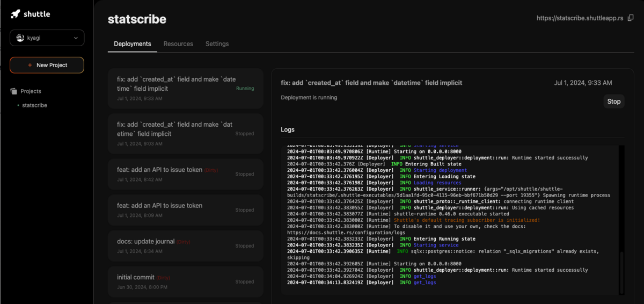Screen dimensions: 644x304
Task: Stop the running deployment
Action: (614, 102)
